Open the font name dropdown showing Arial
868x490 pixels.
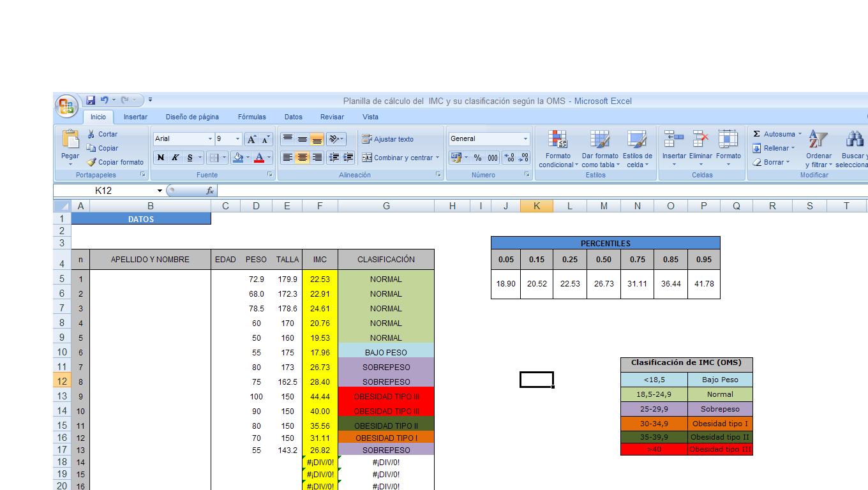click(183, 138)
